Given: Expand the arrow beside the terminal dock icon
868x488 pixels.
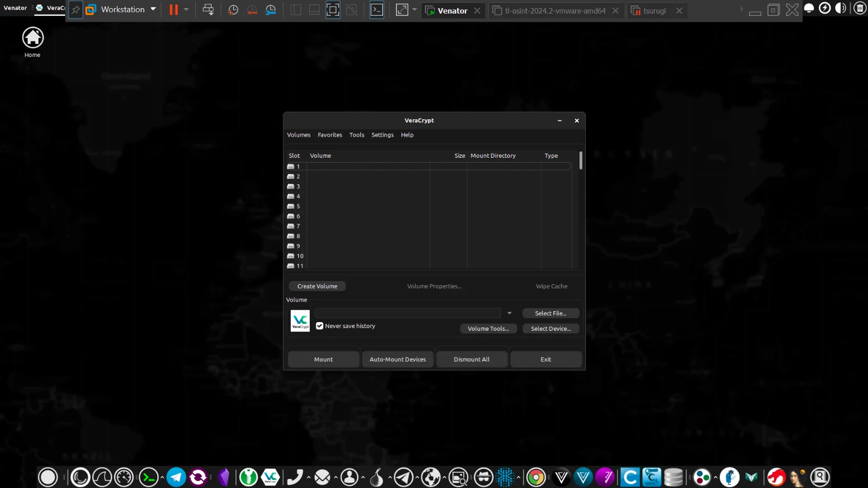Looking at the screenshot, I should coord(162,477).
